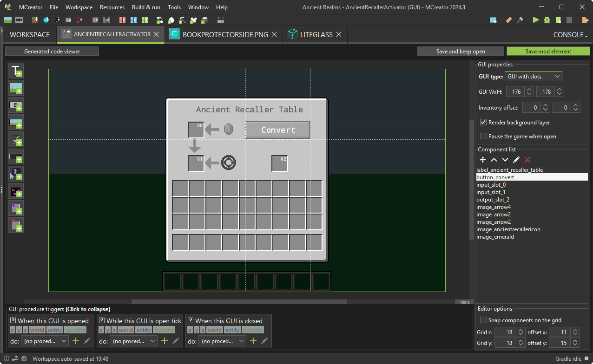
Task: Add a text label component
Action: click(x=16, y=71)
